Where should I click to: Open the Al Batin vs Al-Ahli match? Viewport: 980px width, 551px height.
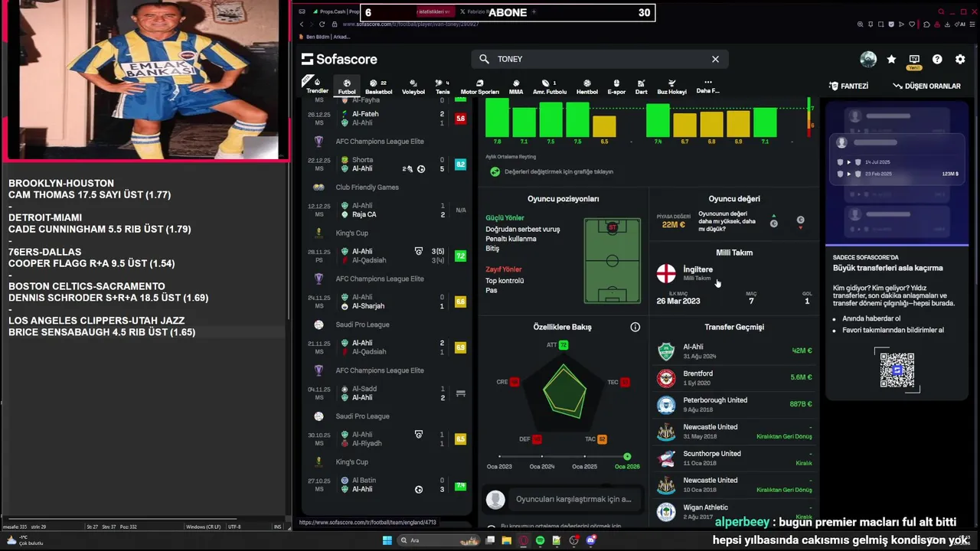(x=387, y=485)
